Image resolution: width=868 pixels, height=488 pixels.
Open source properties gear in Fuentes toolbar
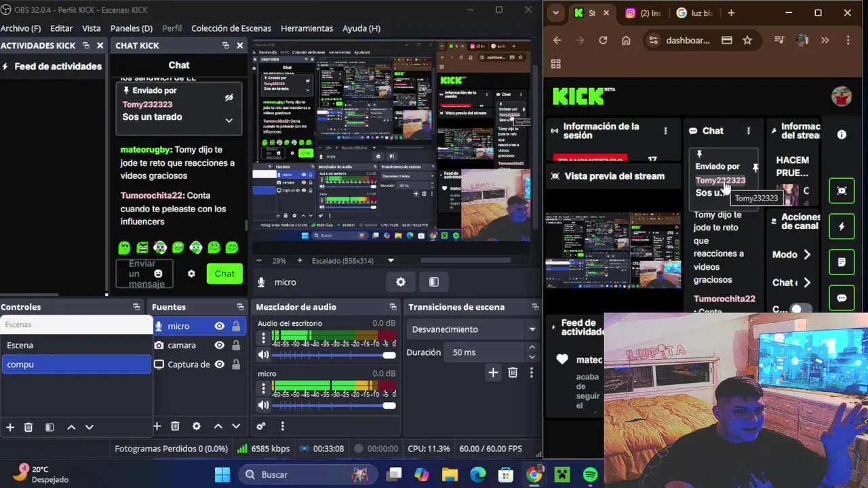[197, 426]
